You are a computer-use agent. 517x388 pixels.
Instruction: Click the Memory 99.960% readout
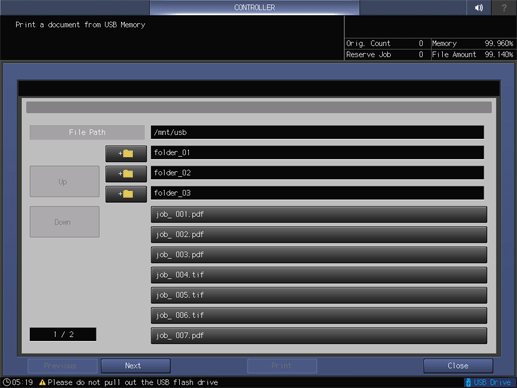[x=473, y=43]
